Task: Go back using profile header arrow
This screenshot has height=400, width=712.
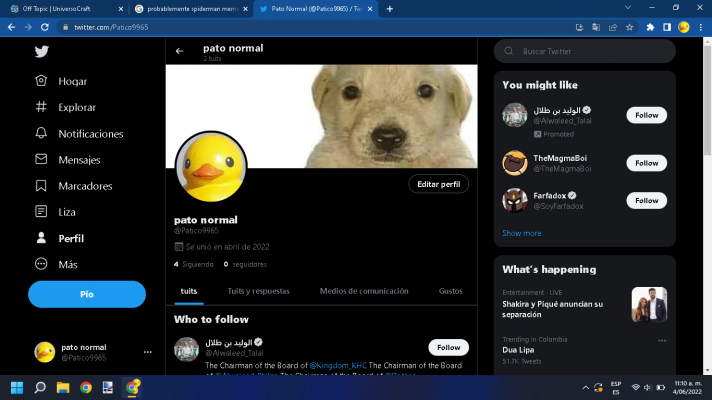Action: pos(180,50)
